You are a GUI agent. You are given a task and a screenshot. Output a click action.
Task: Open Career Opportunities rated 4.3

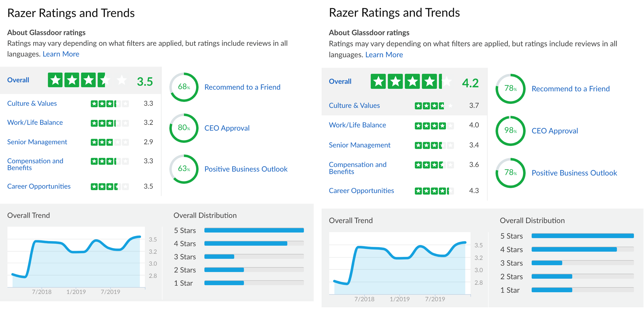click(361, 191)
